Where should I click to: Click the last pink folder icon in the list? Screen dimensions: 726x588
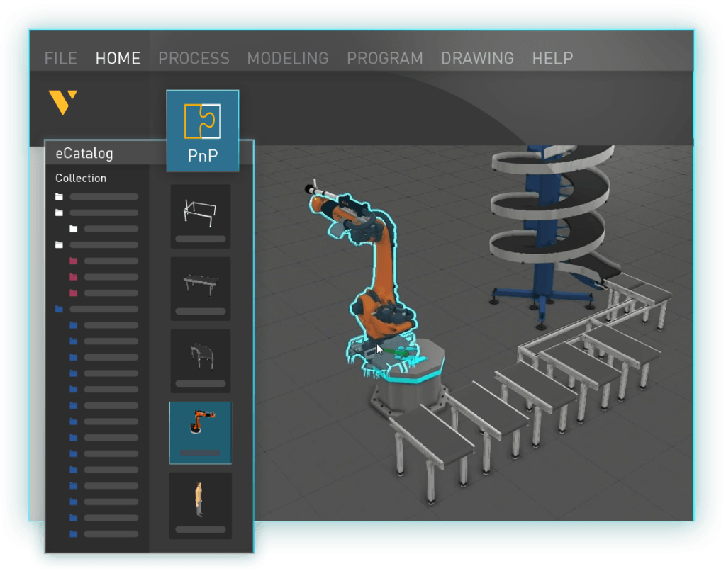(73, 292)
